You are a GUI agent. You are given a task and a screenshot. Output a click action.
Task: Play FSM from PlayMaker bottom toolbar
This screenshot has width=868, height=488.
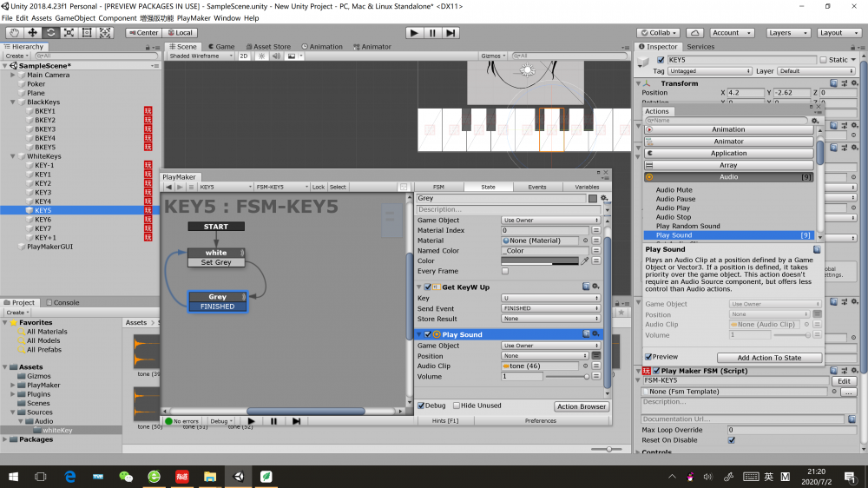252,421
